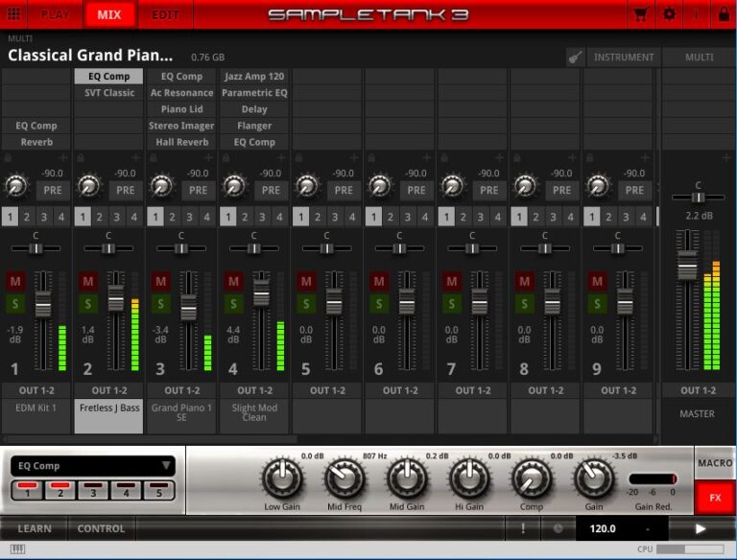Click the MACRO button
The width and height of the screenshot is (737, 560).
pyautogui.click(x=715, y=463)
